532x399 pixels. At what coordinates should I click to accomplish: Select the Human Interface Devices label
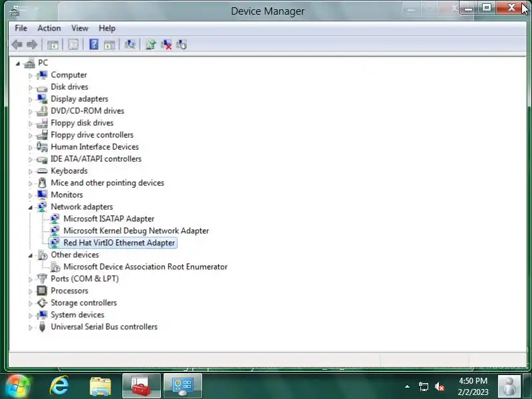(x=94, y=146)
